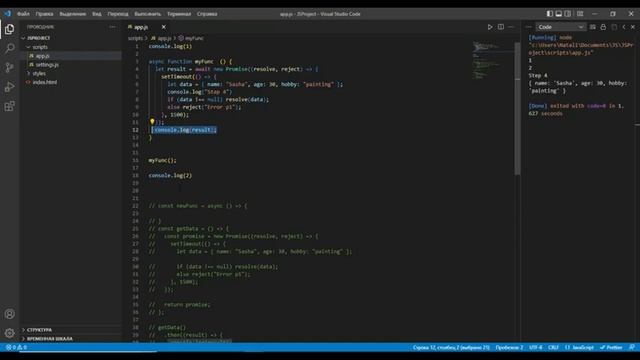
Task: Open the Run and Debug view
Action: pyautogui.click(x=9, y=87)
